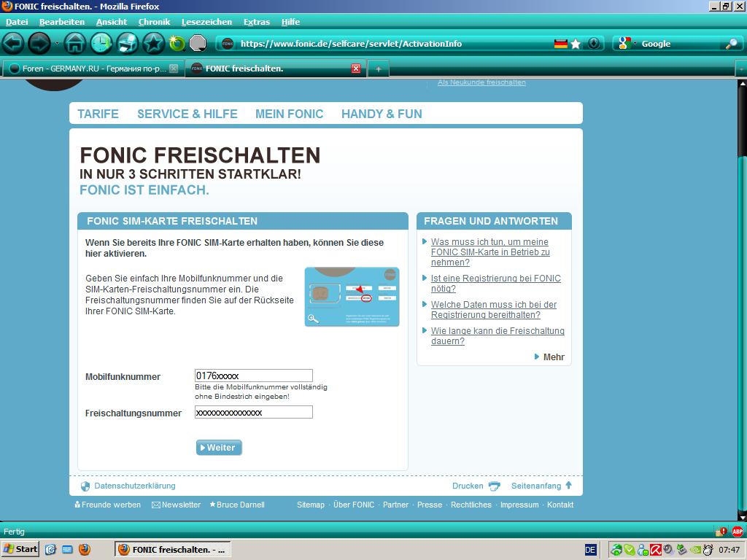This screenshot has width=747, height=560.
Task: Switch to the Foren - GERMANY.RU tab
Action: [93, 69]
